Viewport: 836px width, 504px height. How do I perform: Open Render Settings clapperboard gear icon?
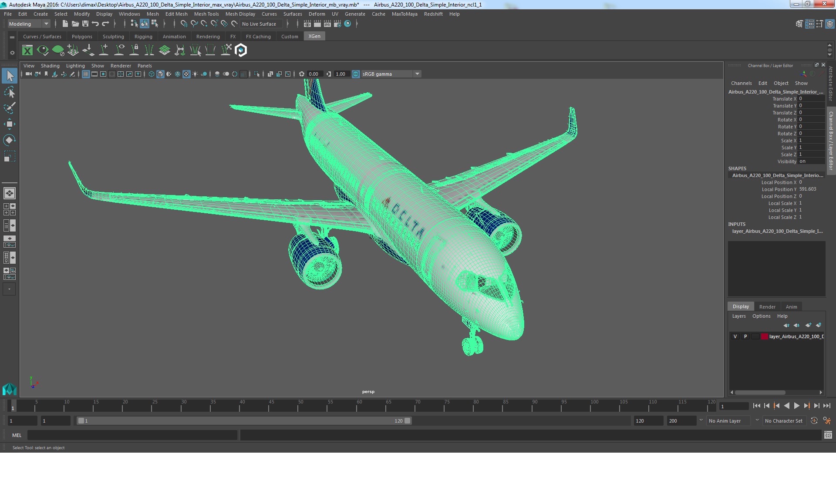point(337,24)
